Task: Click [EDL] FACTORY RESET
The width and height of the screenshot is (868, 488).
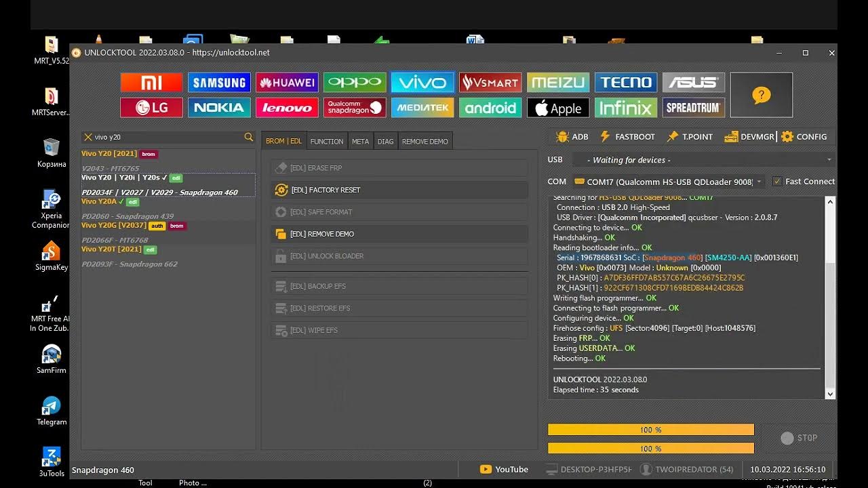Action: tap(399, 190)
